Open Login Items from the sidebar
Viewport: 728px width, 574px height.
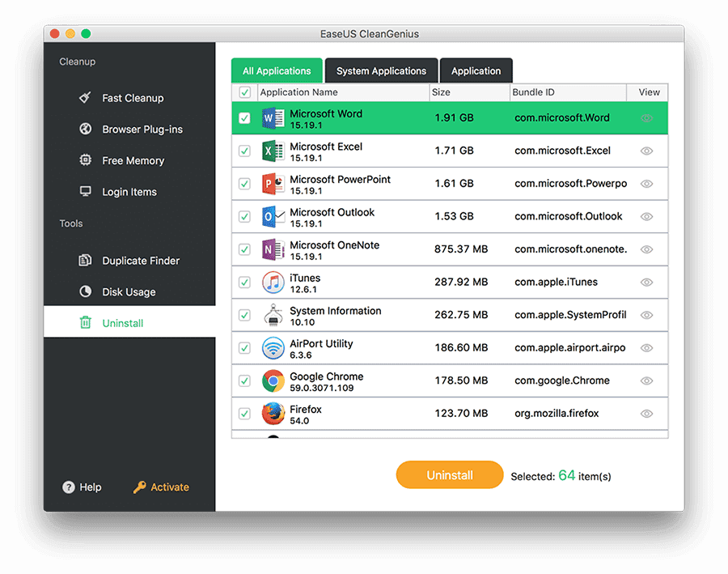[129, 192]
